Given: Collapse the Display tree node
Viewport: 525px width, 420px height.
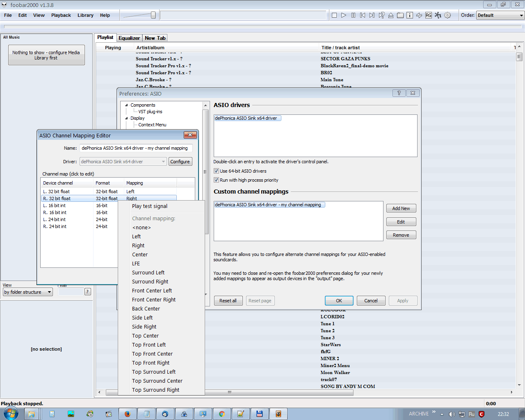Looking at the screenshot, I should click(127, 118).
